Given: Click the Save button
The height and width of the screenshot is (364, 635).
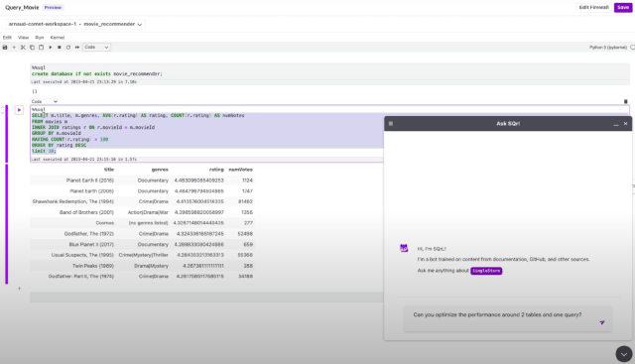Looking at the screenshot, I should (623, 7).
